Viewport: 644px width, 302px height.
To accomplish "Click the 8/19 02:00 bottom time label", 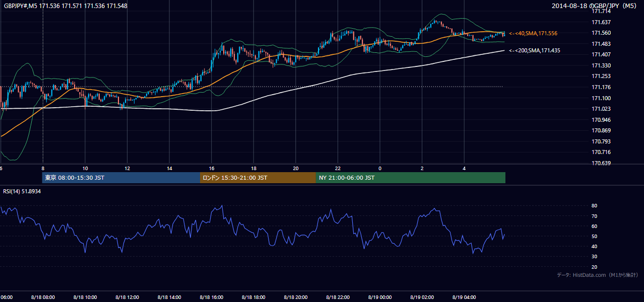I will pyautogui.click(x=422, y=297).
